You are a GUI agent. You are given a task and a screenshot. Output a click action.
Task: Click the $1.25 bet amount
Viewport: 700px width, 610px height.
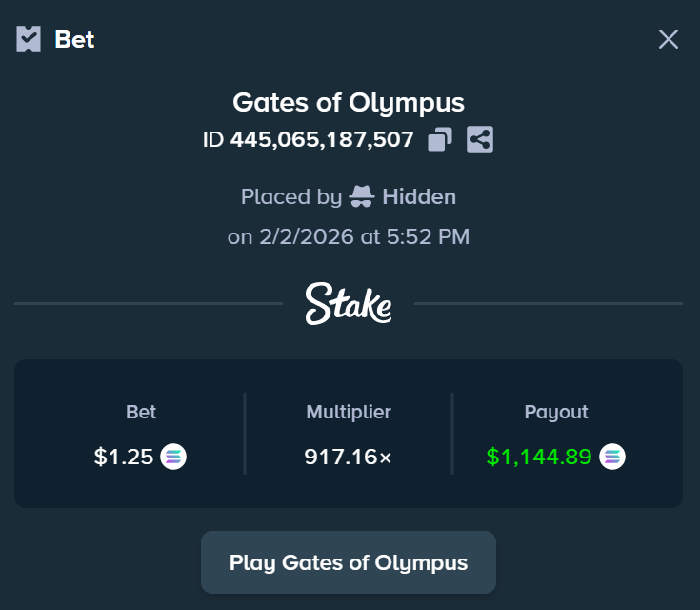124,457
